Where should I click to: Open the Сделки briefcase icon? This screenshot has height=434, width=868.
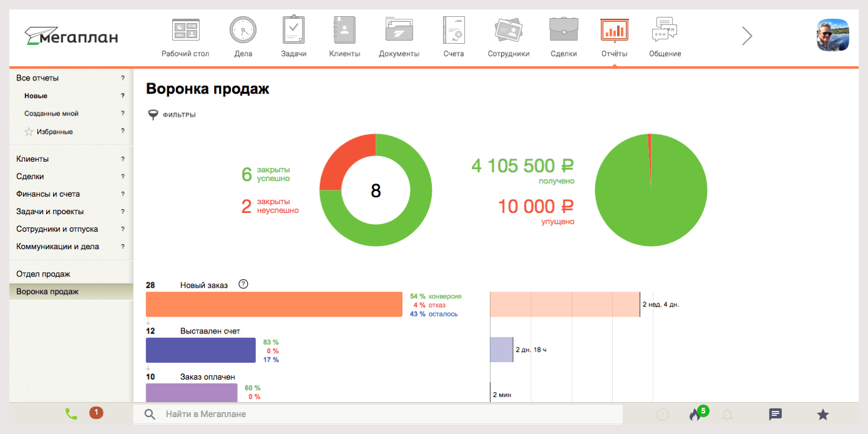[563, 31]
